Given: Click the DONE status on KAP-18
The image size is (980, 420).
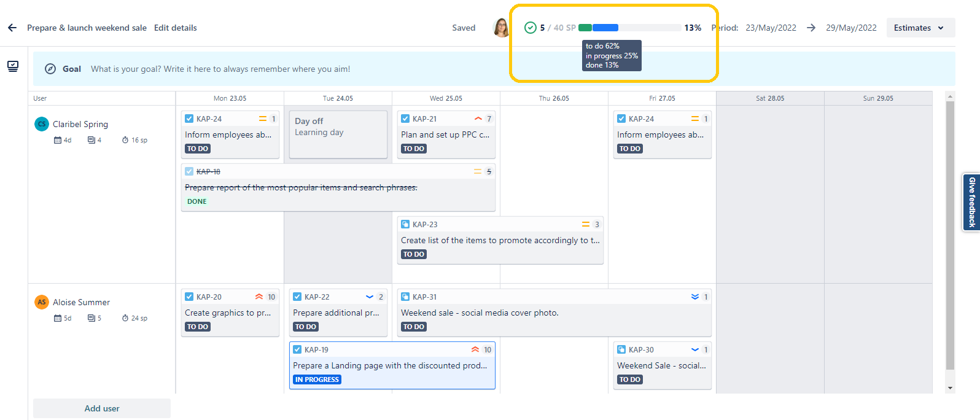Looking at the screenshot, I should tap(196, 201).
